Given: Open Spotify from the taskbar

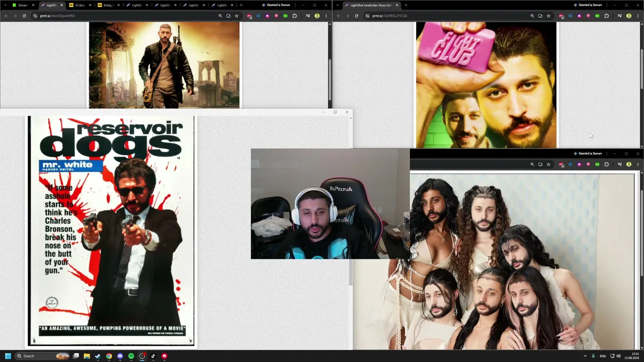Looking at the screenshot, I should pyautogui.click(x=131, y=356).
